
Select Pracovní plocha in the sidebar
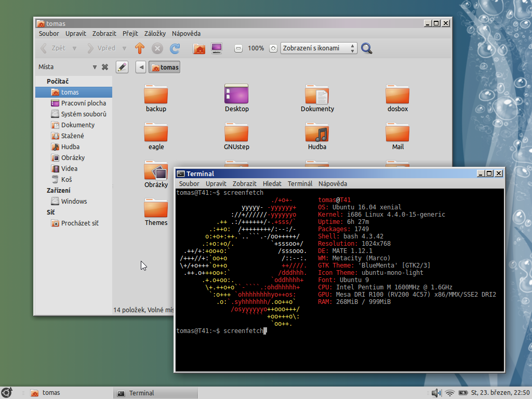[x=74, y=103]
